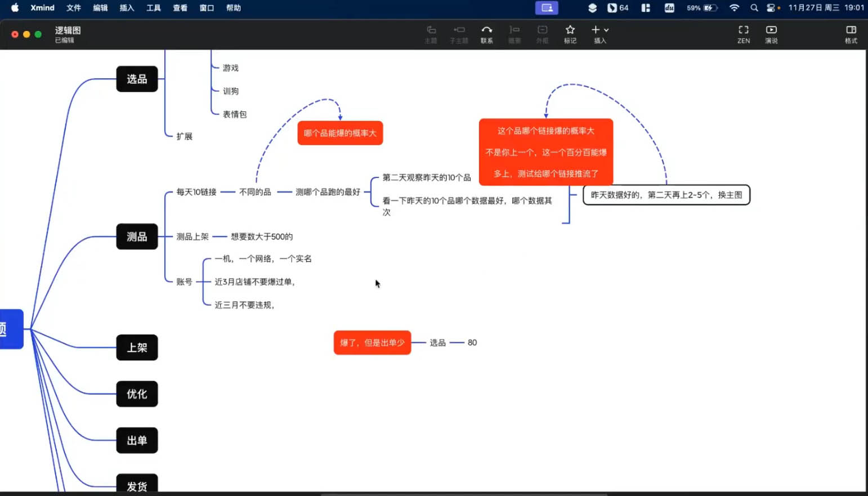This screenshot has width=868, height=496.
Task: Click the 联系 relationship tool icon
Action: 487,30
